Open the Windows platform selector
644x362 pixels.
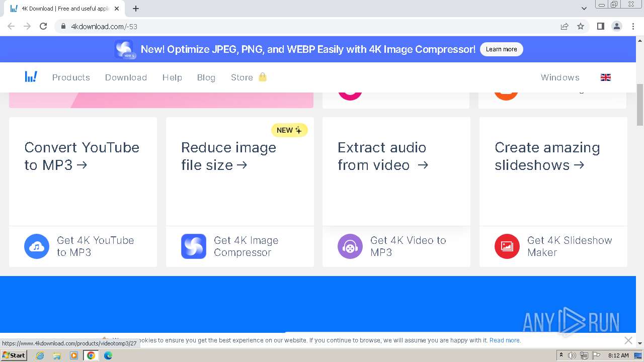[560, 77]
